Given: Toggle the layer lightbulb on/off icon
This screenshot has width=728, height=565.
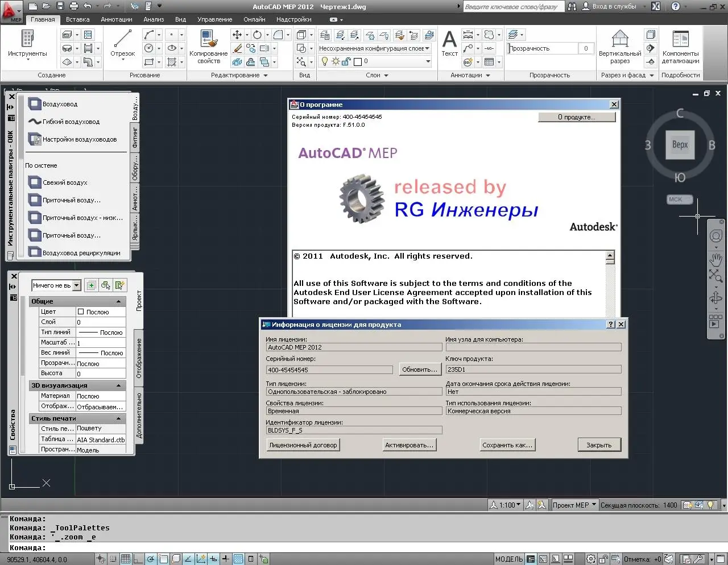Looking at the screenshot, I should click(x=325, y=61).
